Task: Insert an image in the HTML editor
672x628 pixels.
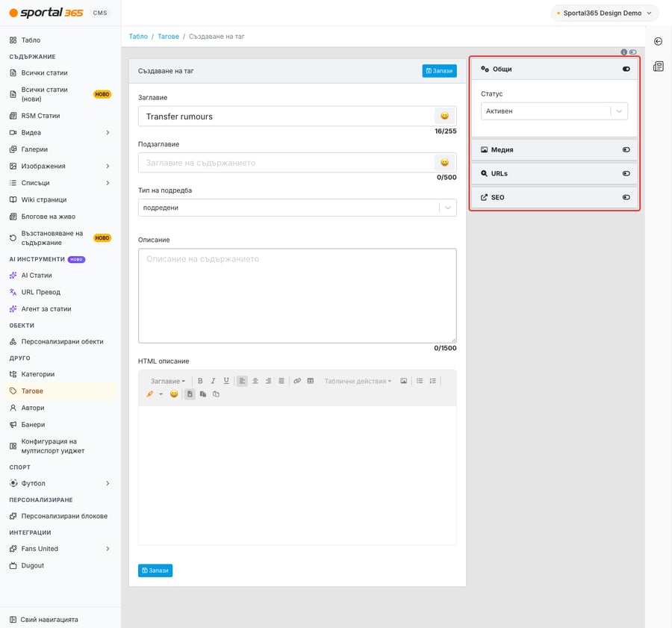Action: point(404,381)
